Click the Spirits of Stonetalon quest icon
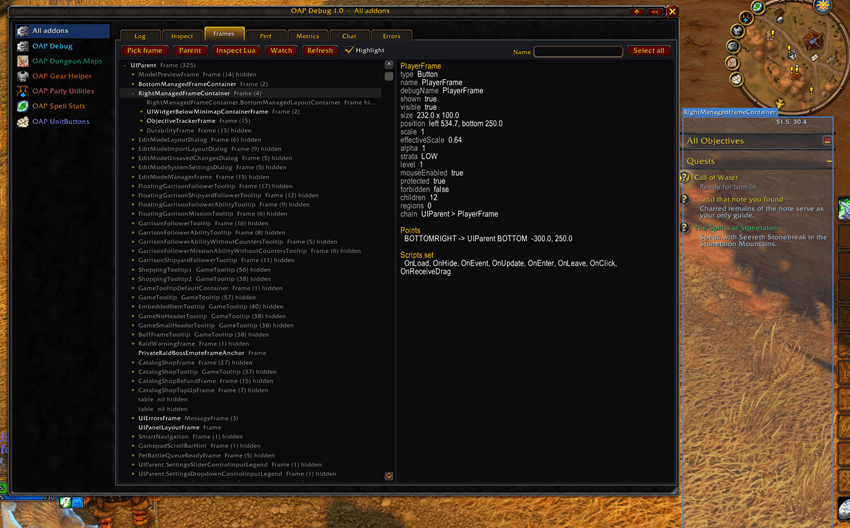The width and height of the screenshot is (850, 528). click(x=685, y=228)
